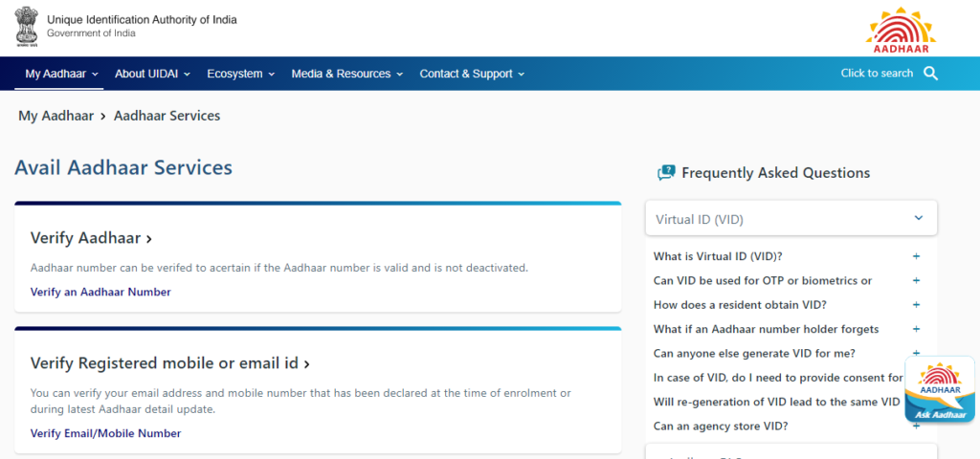Click the 'Click to search' field
980x459 pixels.
[877, 74]
